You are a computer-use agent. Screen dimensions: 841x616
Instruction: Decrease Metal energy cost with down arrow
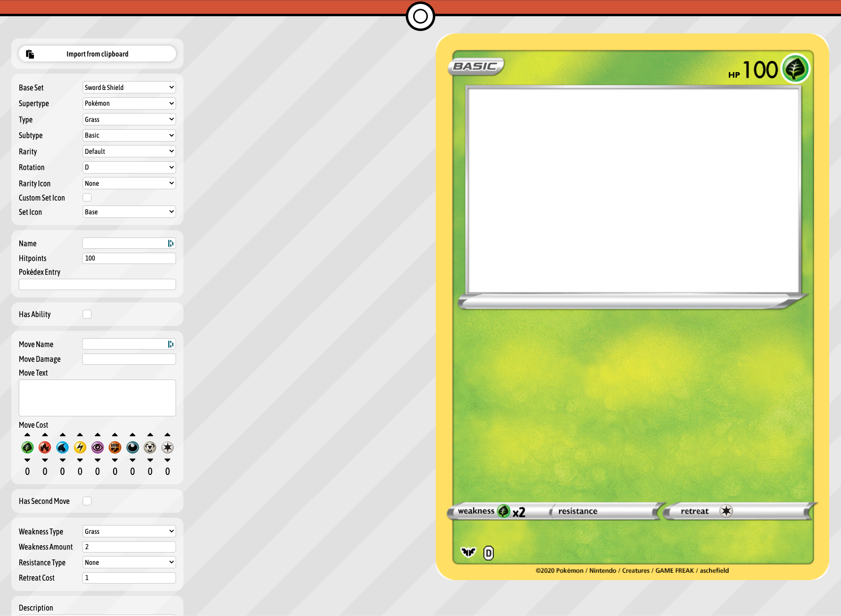click(x=150, y=460)
